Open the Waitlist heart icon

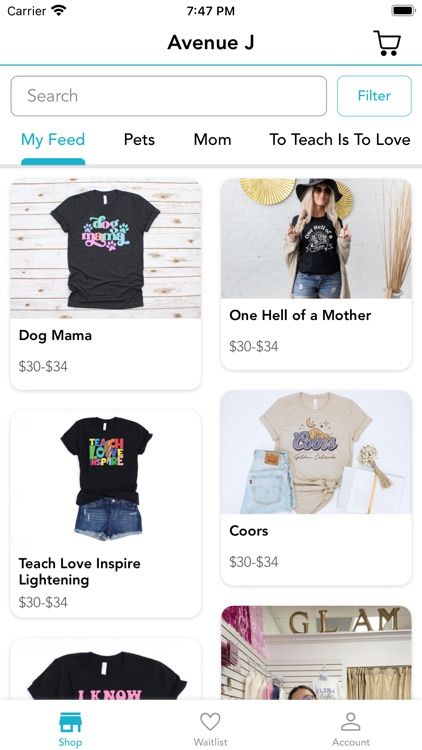pyautogui.click(x=210, y=722)
